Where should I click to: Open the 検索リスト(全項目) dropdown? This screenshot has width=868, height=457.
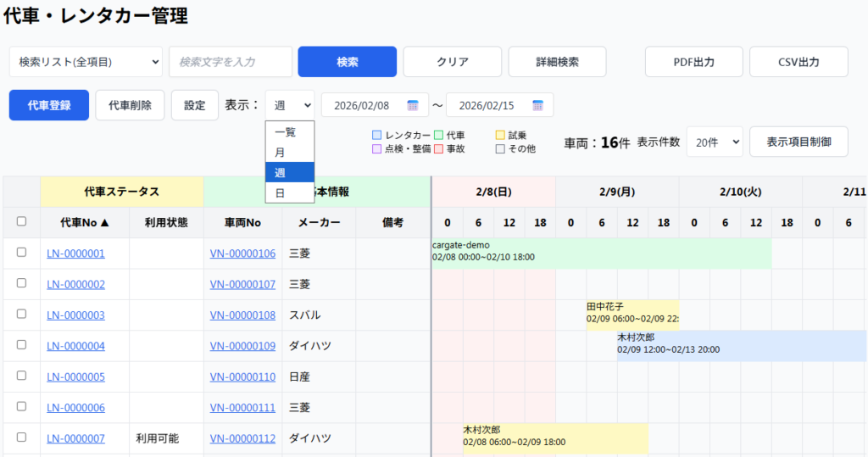86,62
